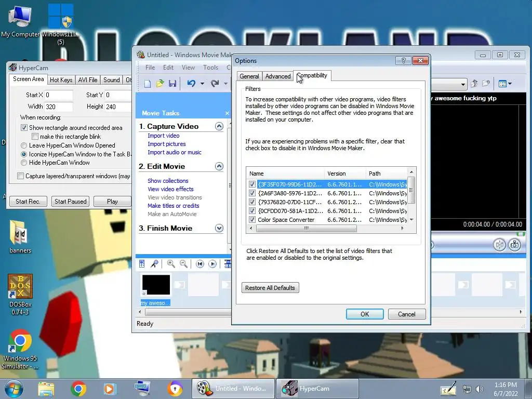The height and width of the screenshot is (399, 532).
Task: Click the horizontal scrollbar of the filters list
Action: (x=307, y=229)
